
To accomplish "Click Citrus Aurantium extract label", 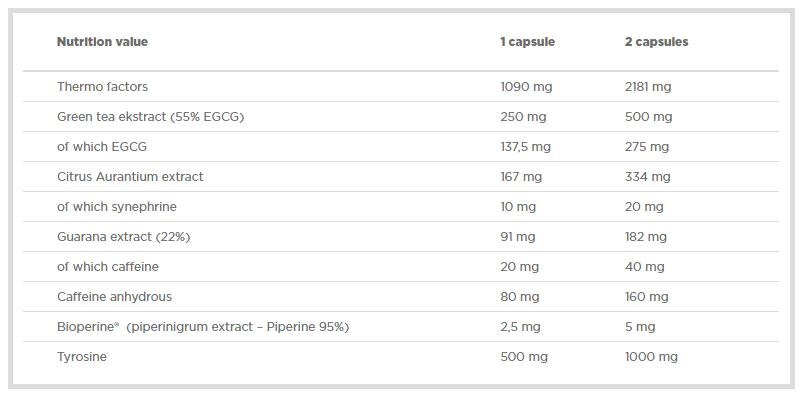I will point(130,177).
